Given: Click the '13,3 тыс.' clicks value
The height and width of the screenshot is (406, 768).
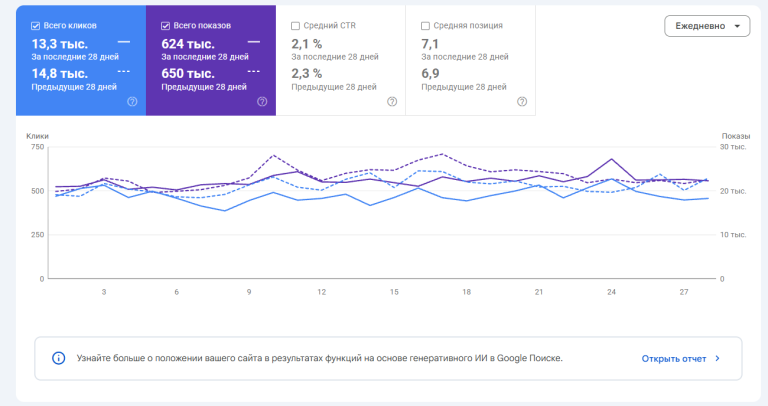Looking at the screenshot, I should 60,44.
